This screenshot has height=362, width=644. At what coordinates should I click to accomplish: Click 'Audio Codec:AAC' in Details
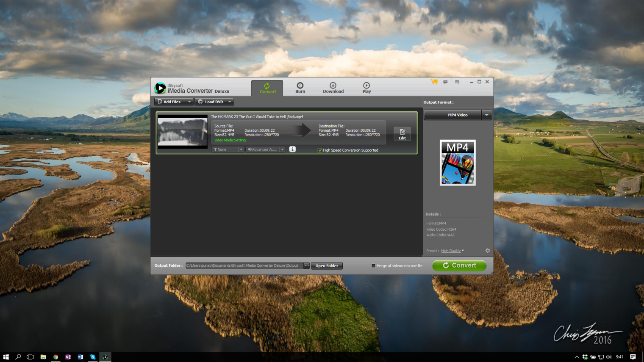[x=441, y=235]
